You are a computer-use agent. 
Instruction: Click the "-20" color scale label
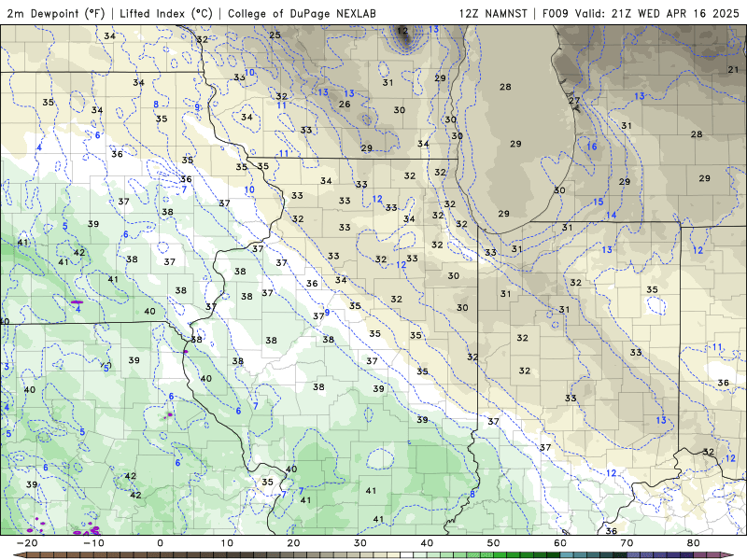27,543
